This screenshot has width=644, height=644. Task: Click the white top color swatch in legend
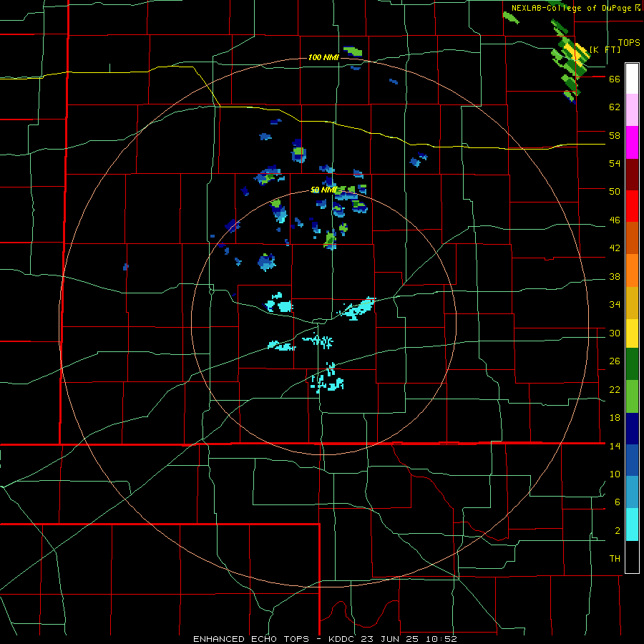point(632,79)
